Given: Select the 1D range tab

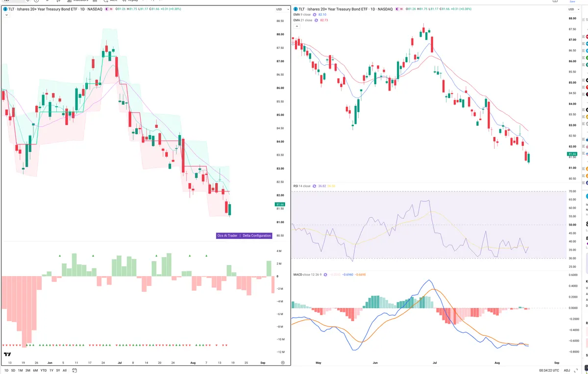Looking at the screenshot, I should (x=6, y=370).
